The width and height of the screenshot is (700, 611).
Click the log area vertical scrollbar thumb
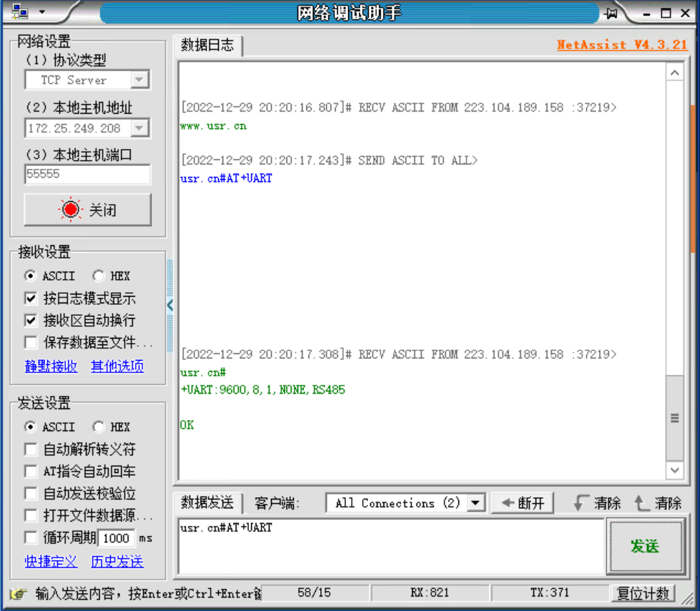click(x=674, y=418)
